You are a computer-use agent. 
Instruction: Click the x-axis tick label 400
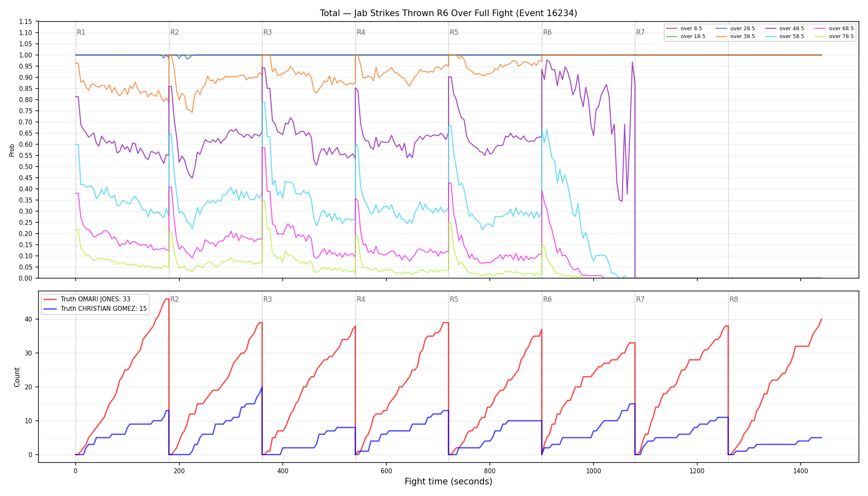(x=283, y=471)
